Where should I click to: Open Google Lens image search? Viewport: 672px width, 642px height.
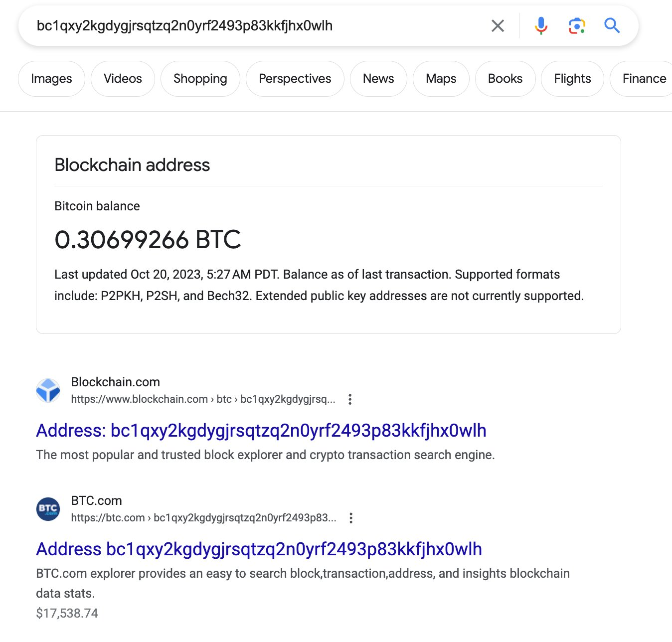pos(577,25)
